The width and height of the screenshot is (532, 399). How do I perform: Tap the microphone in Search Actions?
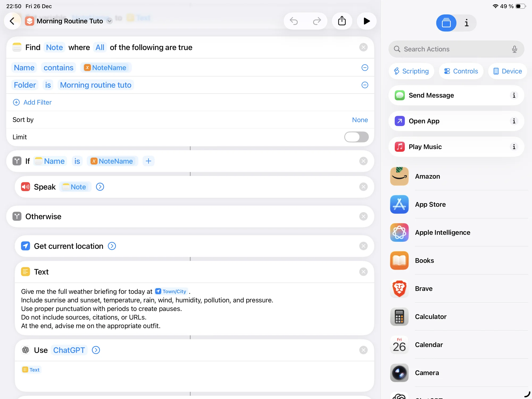coord(514,49)
